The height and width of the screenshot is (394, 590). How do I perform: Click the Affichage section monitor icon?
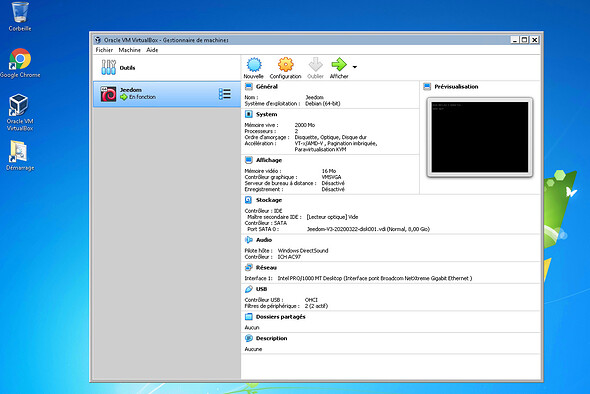coord(249,160)
